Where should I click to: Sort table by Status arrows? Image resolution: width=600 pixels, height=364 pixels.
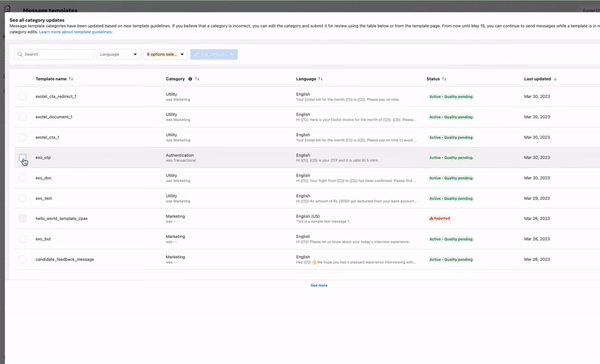pyautogui.click(x=444, y=79)
